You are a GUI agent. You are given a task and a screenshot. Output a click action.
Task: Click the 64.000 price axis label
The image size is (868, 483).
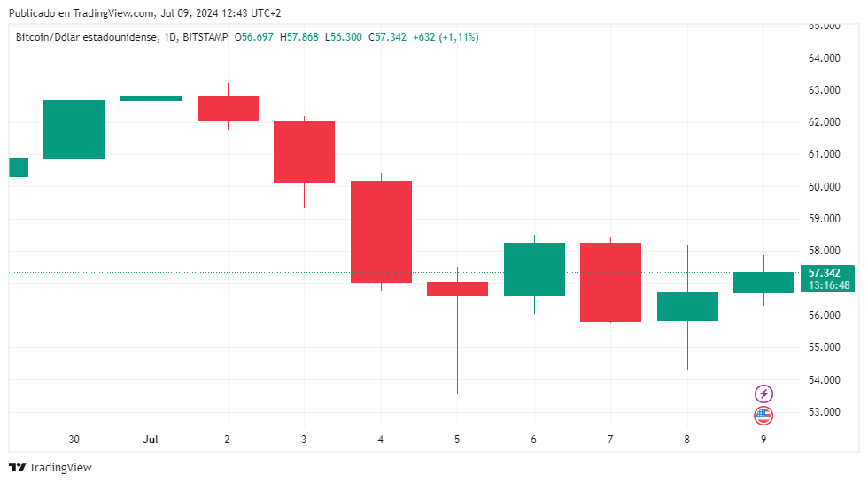[825, 58]
